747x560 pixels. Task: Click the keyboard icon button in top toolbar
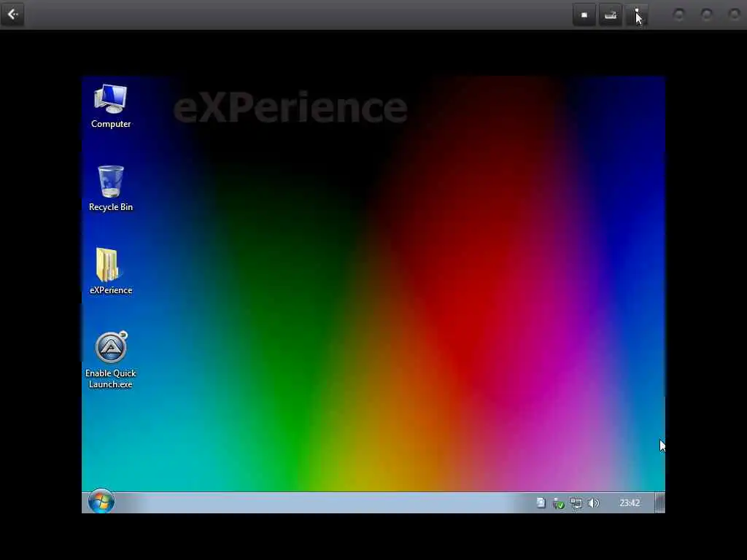click(x=611, y=15)
